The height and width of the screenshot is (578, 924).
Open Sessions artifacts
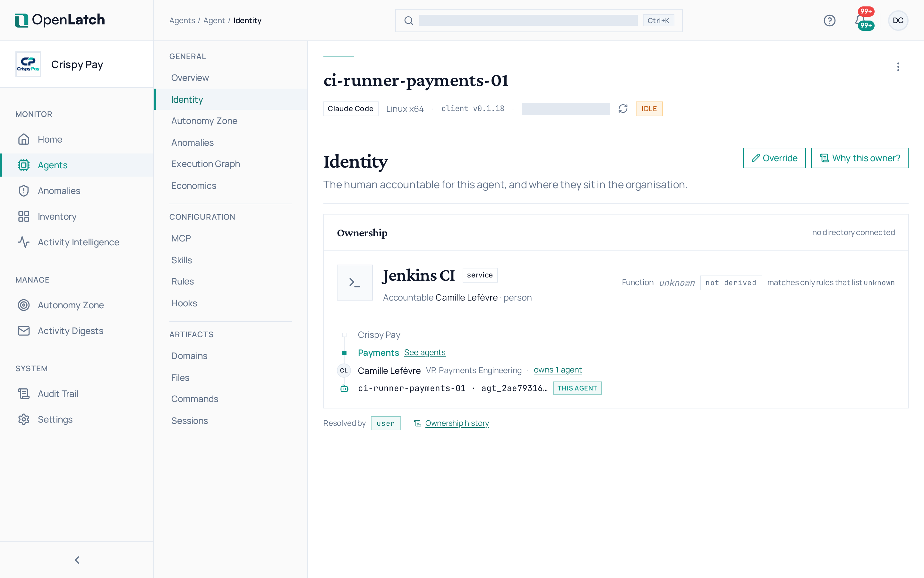(x=231, y=421)
